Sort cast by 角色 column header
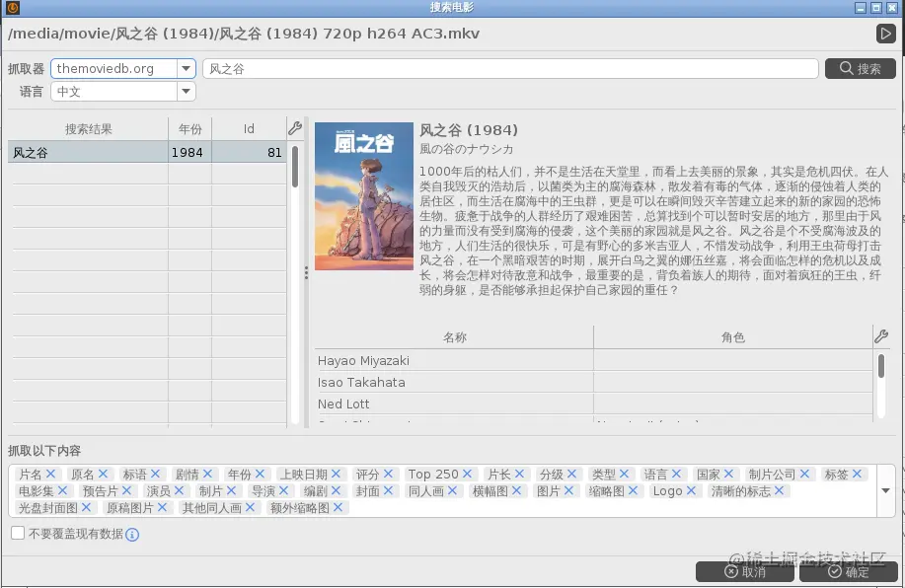Screen dimensions: 905x588 pos(733,337)
